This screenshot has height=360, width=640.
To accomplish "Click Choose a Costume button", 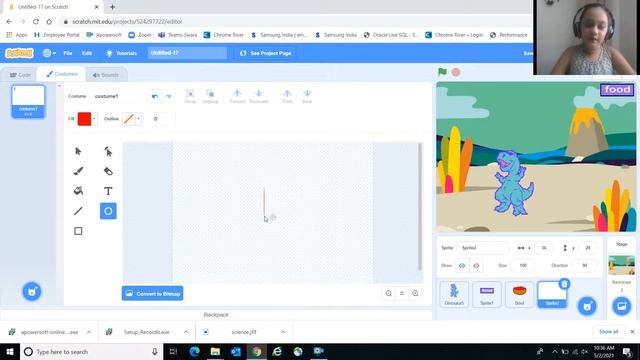I will 31,291.
